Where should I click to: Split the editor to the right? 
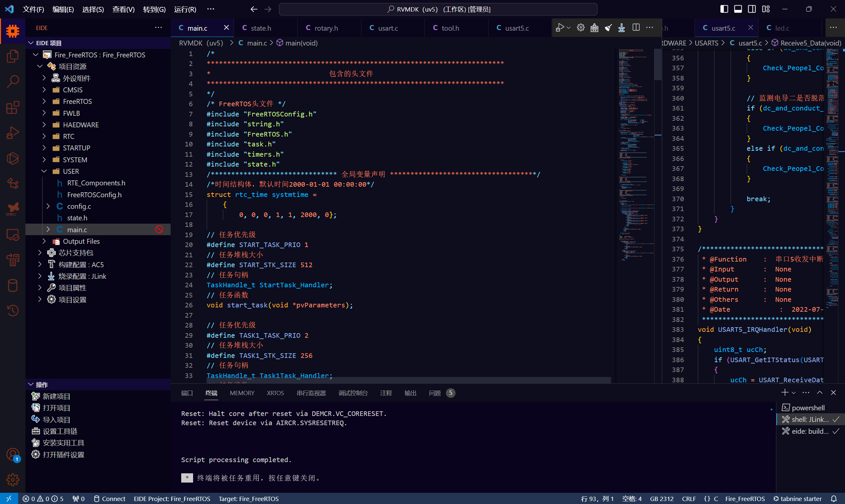point(636,27)
